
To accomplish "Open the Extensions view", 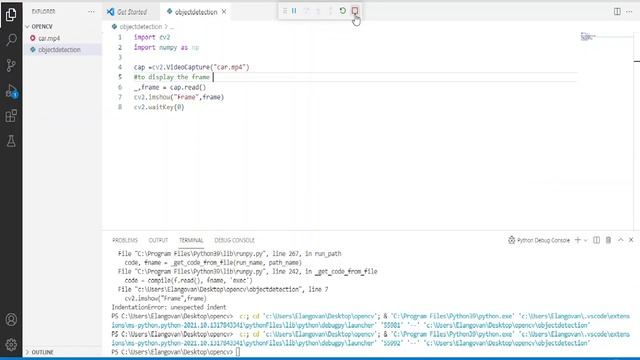I will [11, 116].
